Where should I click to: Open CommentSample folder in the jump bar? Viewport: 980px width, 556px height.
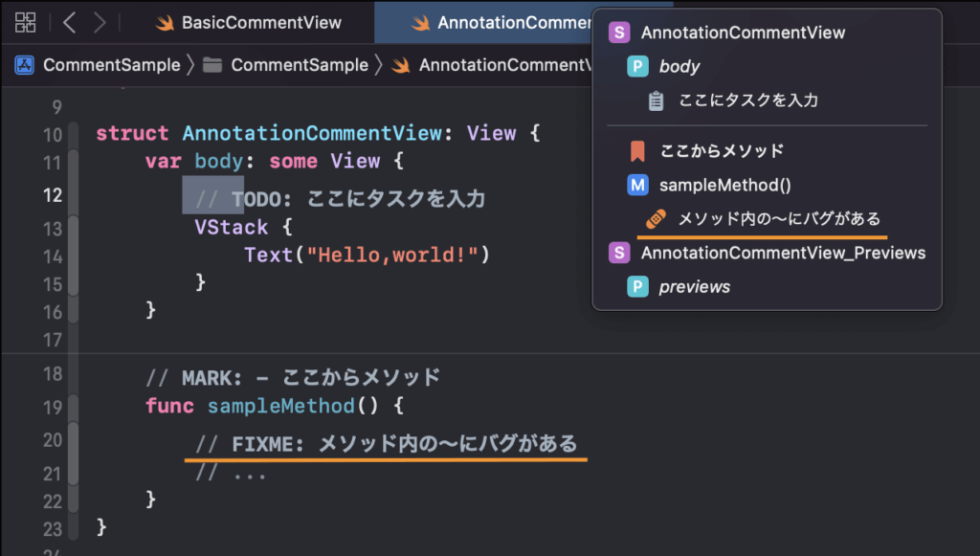300,65
